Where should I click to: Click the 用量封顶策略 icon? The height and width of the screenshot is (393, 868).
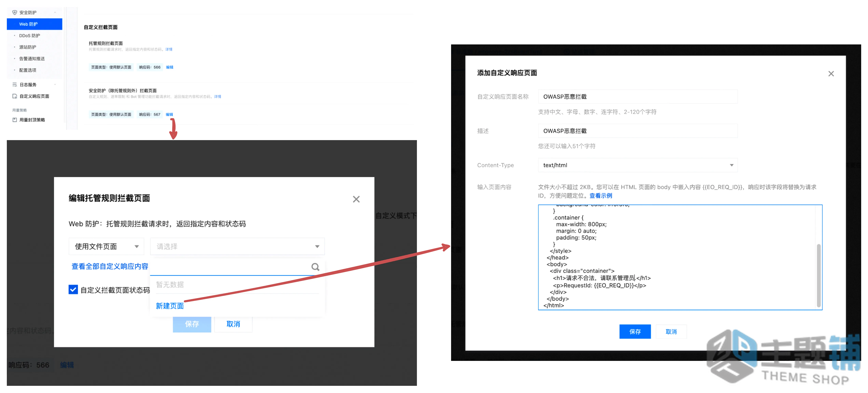15,120
